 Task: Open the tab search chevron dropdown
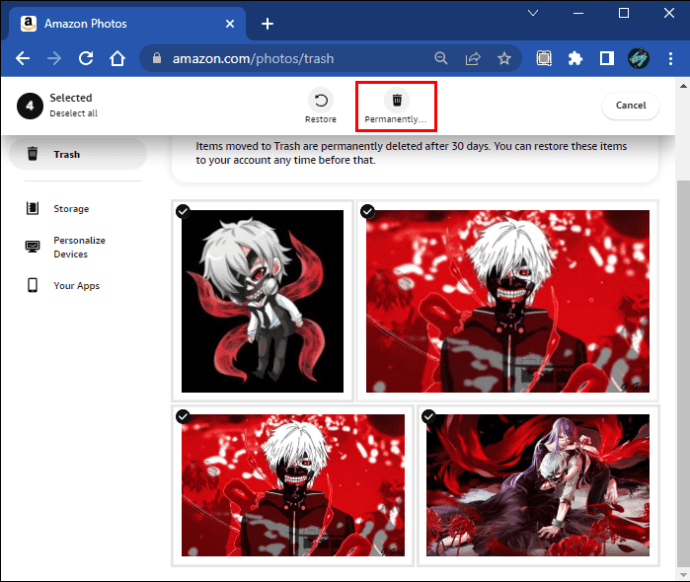tap(533, 14)
